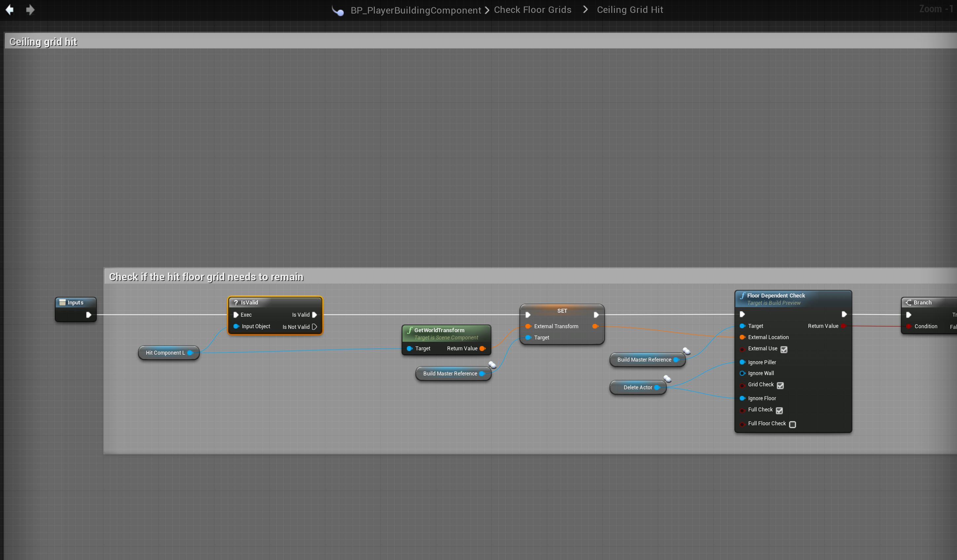Image resolution: width=957 pixels, height=560 pixels.
Task: Click the IsValid node question mark icon
Action: (x=236, y=302)
